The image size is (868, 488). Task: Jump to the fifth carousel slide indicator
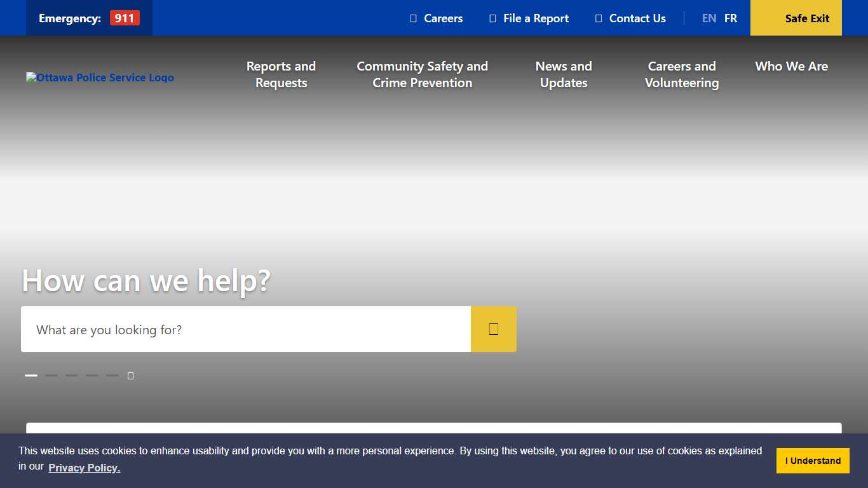(112, 376)
